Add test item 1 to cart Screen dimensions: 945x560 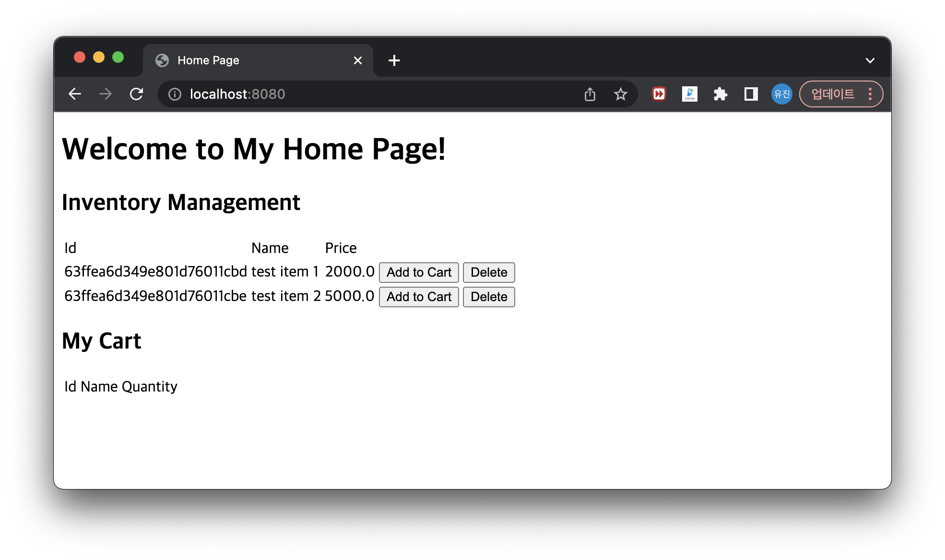click(419, 272)
